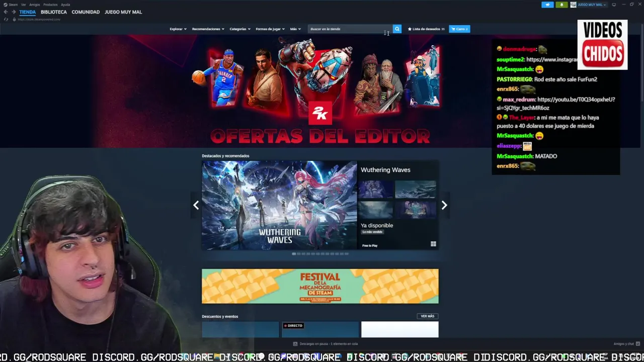Viewport: 644px width, 362px height.
Task: Click the Ya disponible text
Action: tap(377, 225)
